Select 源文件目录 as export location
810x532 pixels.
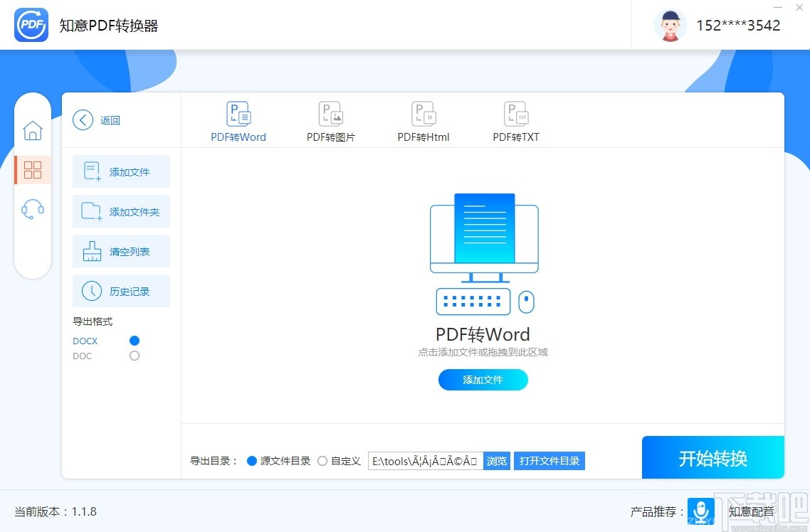[x=252, y=461]
